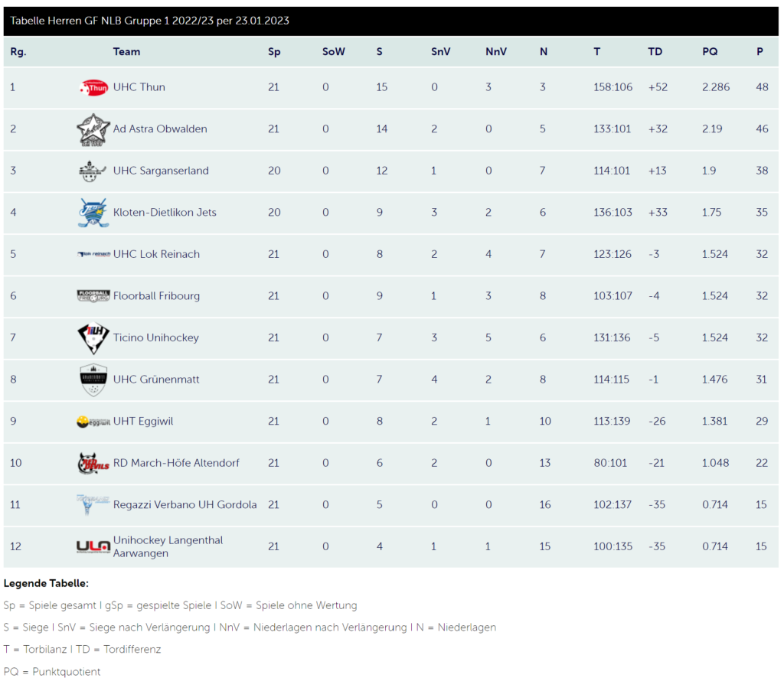The height and width of the screenshot is (678, 784).
Task: Click UHC Thun's 158:106 goal record
Action: click(x=613, y=87)
